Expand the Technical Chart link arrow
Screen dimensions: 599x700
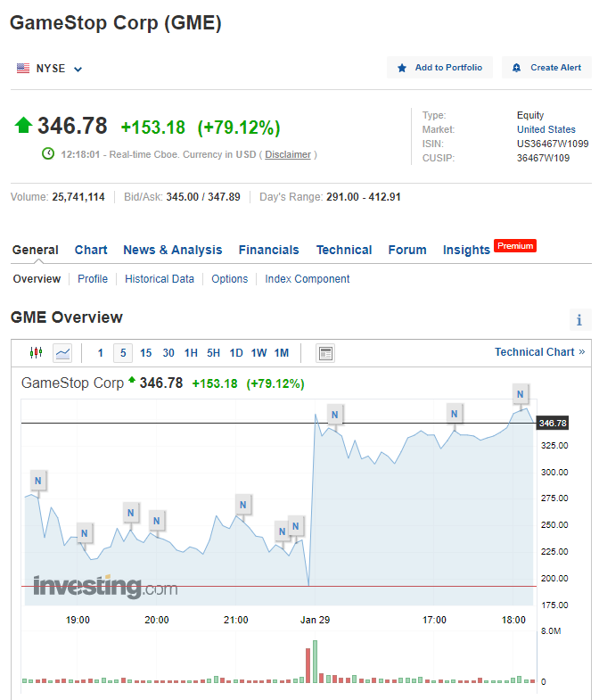(x=582, y=352)
